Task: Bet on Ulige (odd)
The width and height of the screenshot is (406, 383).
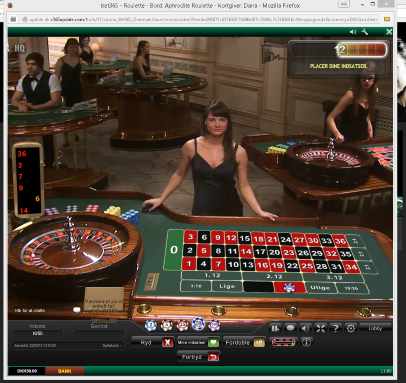Action: click(320, 288)
